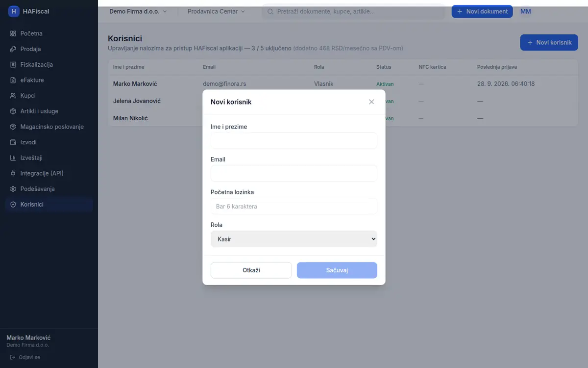The width and height of the screenshot is (588, 368).
Task: Click the Email input in the dialog
Action: (x=294, y=174)
